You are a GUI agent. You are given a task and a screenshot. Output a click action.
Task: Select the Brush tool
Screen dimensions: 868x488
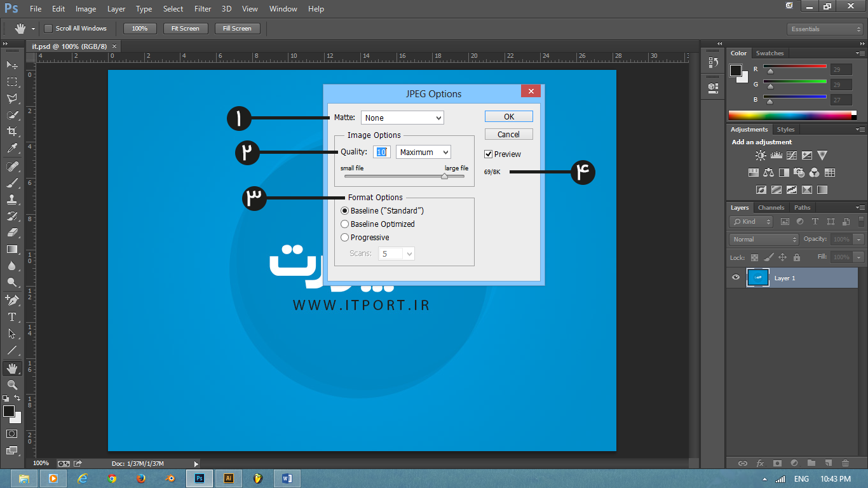pyautogui.click(x=12, y=182)
